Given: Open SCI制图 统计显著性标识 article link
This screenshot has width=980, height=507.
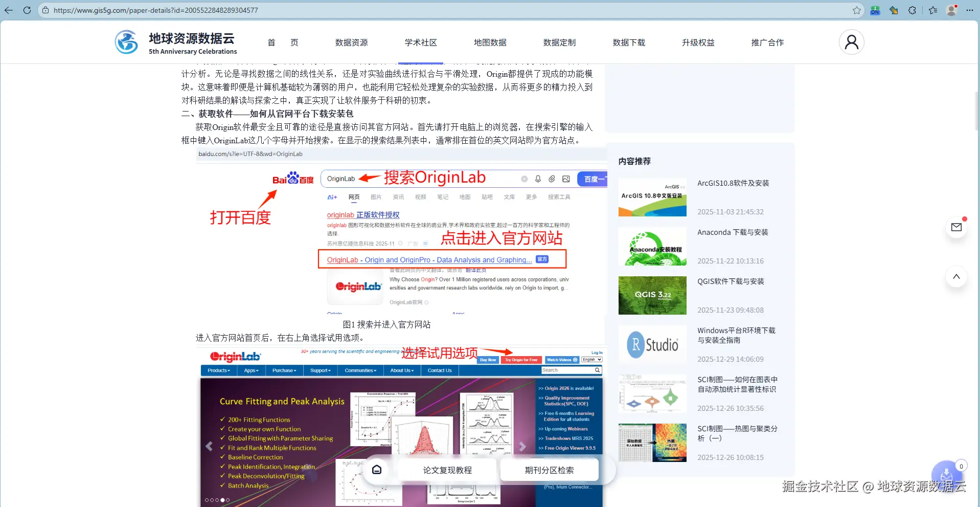Looking at the screenshot, I should click(737, 384).
